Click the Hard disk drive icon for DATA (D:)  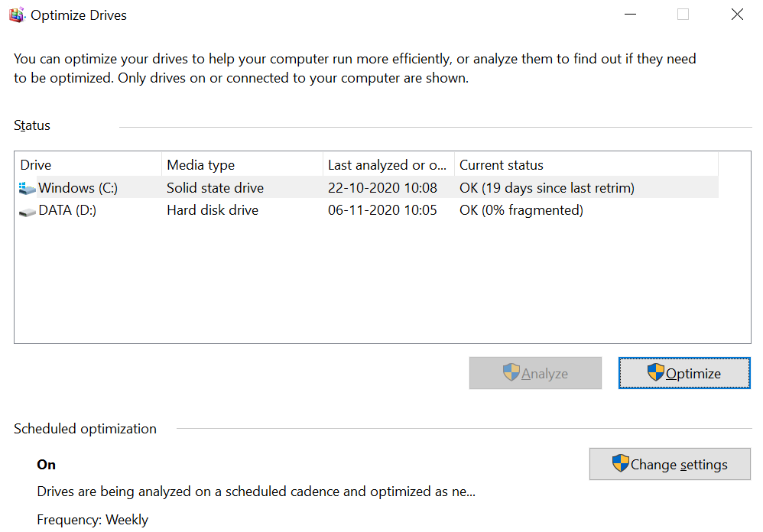tap(28, 210)
